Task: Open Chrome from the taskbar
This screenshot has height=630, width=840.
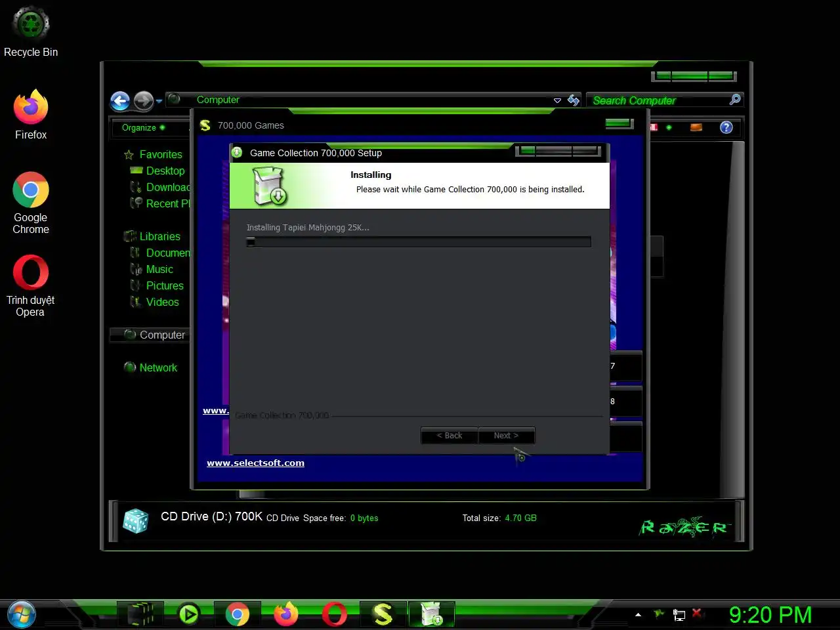Action: (x=238, y=614)
